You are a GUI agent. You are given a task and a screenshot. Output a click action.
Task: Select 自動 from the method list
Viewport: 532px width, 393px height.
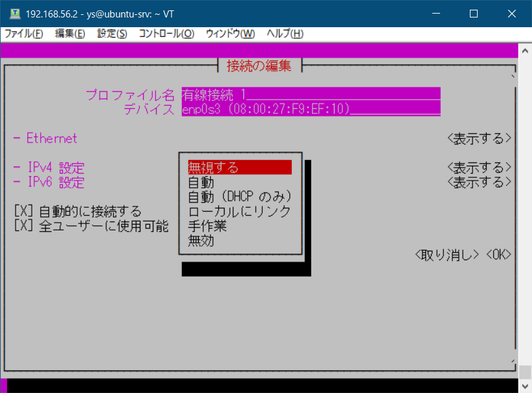click(201, 182)
